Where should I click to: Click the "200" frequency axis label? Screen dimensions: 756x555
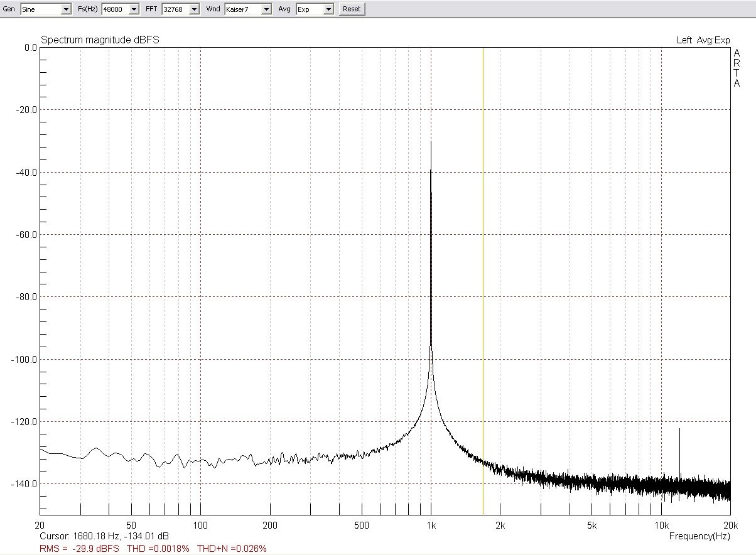(270, 525)
